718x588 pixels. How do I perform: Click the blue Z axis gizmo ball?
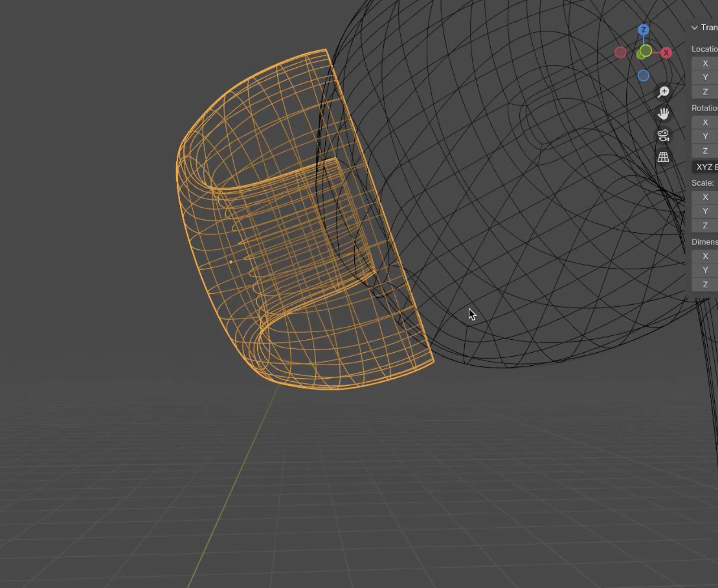644,30
